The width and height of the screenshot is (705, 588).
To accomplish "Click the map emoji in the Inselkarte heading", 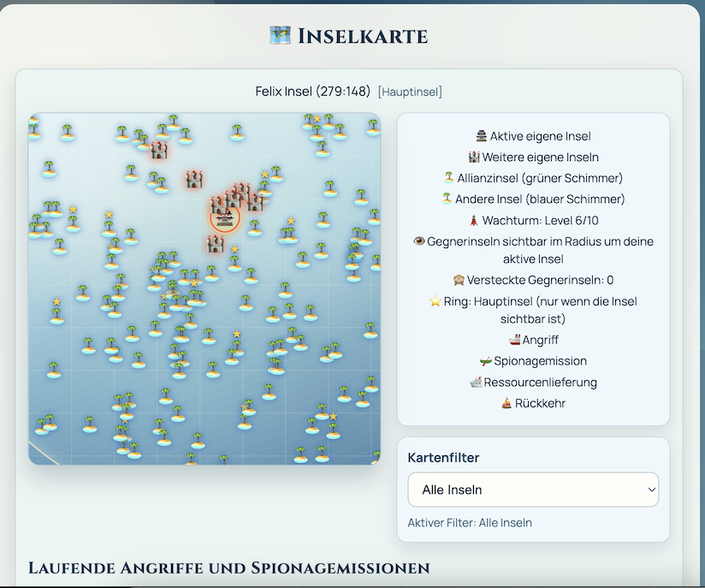I will [280, 36].
